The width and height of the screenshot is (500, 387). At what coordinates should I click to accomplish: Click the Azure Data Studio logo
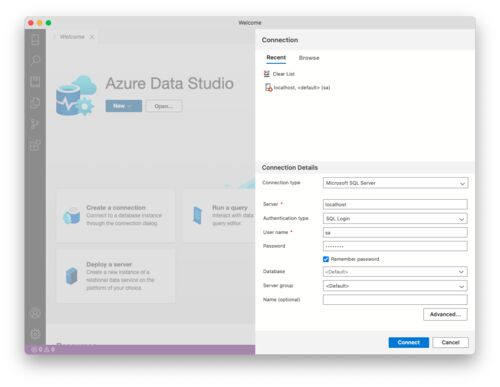click(76, 96)
